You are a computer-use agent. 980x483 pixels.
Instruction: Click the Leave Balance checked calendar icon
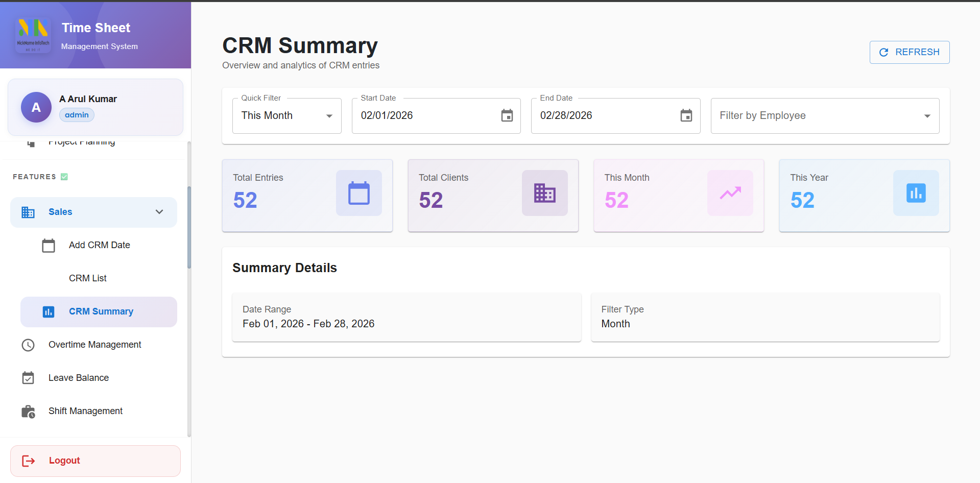[x=29, y=378]
